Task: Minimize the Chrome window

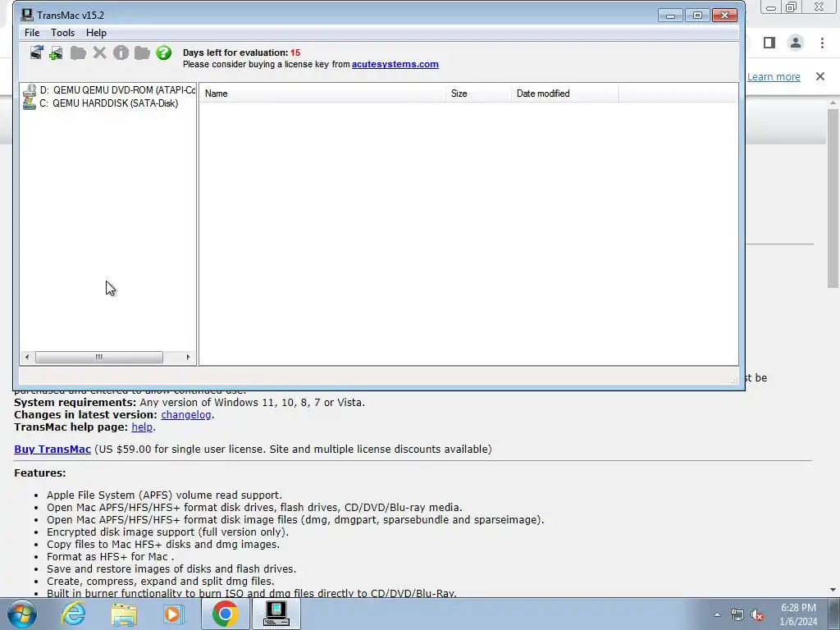Action: click(x=771, y=7)
